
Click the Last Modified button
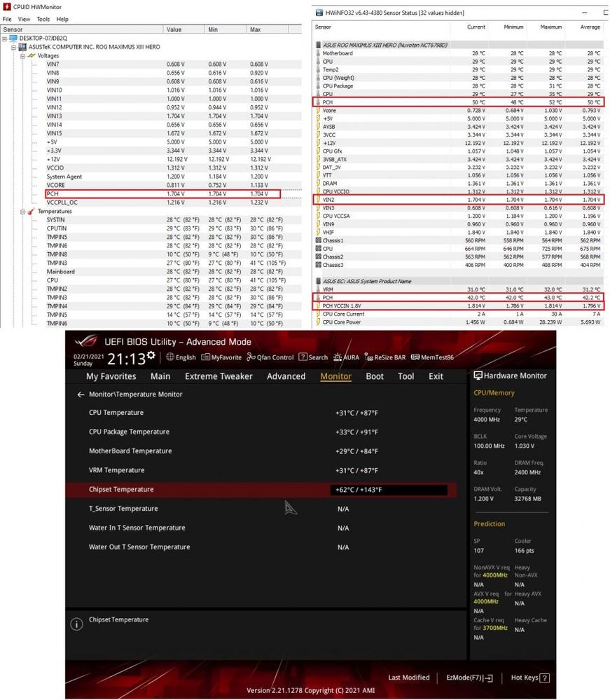coord(409,678)
